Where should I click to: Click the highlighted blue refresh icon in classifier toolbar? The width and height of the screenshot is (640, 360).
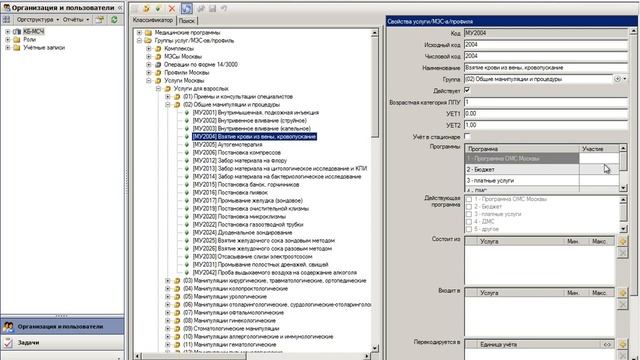coord(187,8)
